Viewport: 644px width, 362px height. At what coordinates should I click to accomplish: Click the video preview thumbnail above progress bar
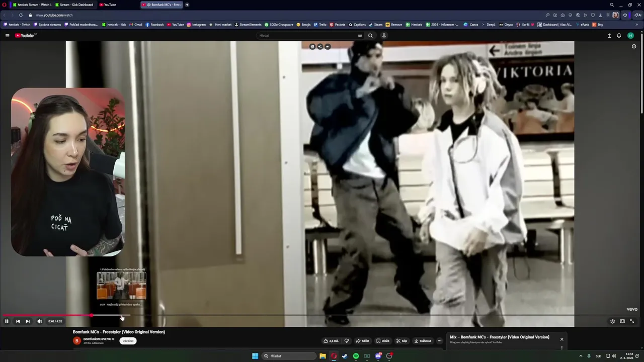click(x=121, y=286)
